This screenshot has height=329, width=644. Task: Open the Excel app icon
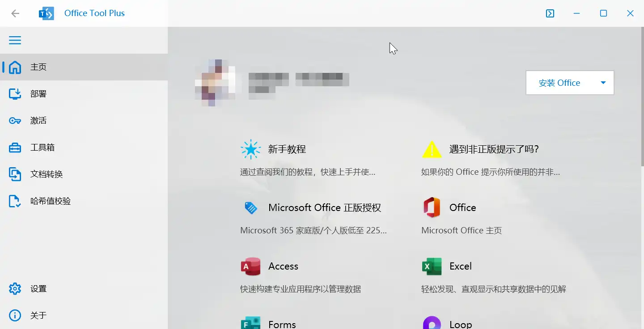coord(432,266)
